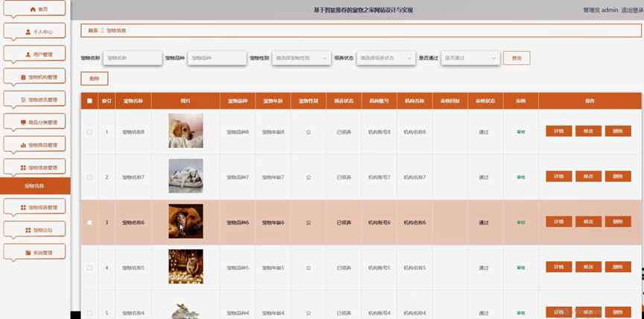Open the 宠物领养管理 sidebar menu
The image size is (644, 319).
tap(34, 207)
